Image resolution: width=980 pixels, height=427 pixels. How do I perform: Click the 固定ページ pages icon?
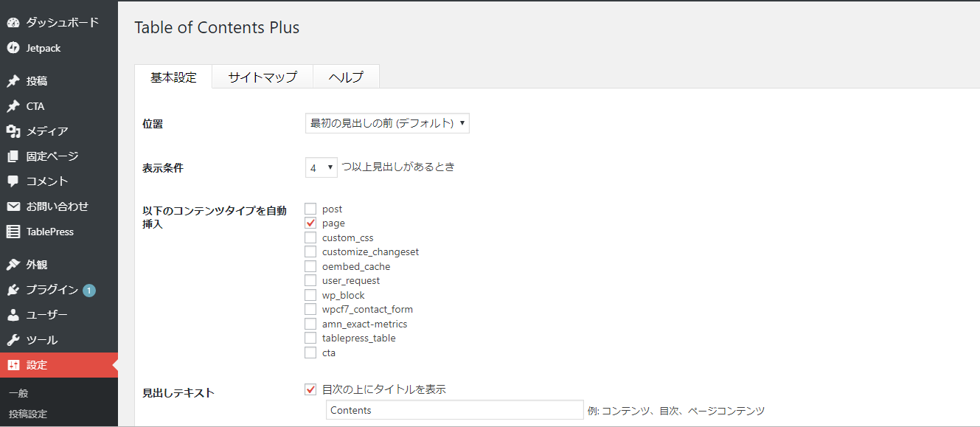click(13, 156)
